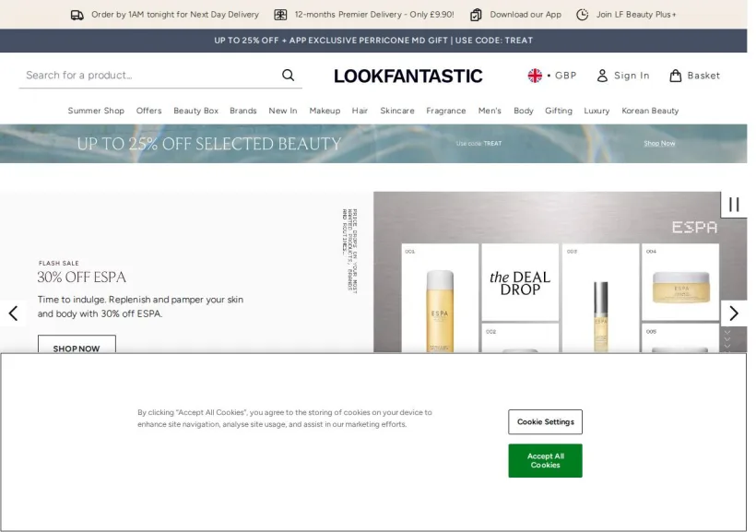Open the Men's menu
Image resolution: width=756 pixels, height=532 pixels.
[490, 111]
